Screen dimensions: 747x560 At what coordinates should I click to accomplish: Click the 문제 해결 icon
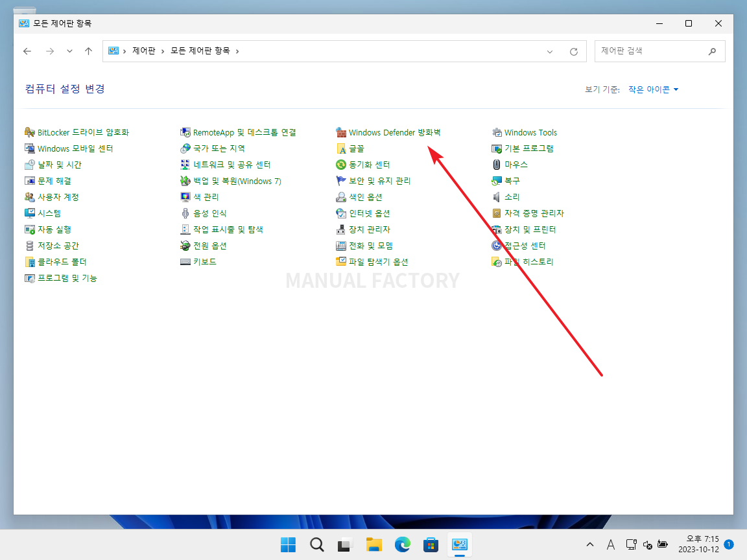point(30,181)
